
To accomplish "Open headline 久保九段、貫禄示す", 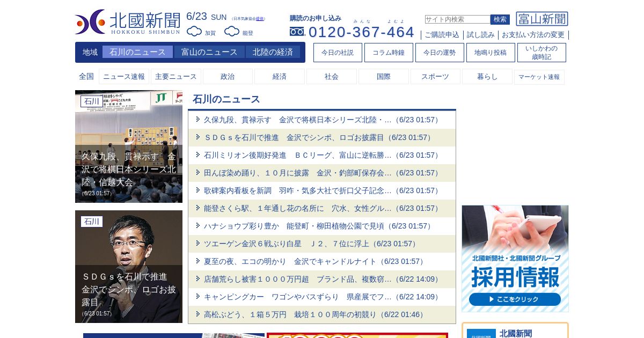I will (322, 120).
